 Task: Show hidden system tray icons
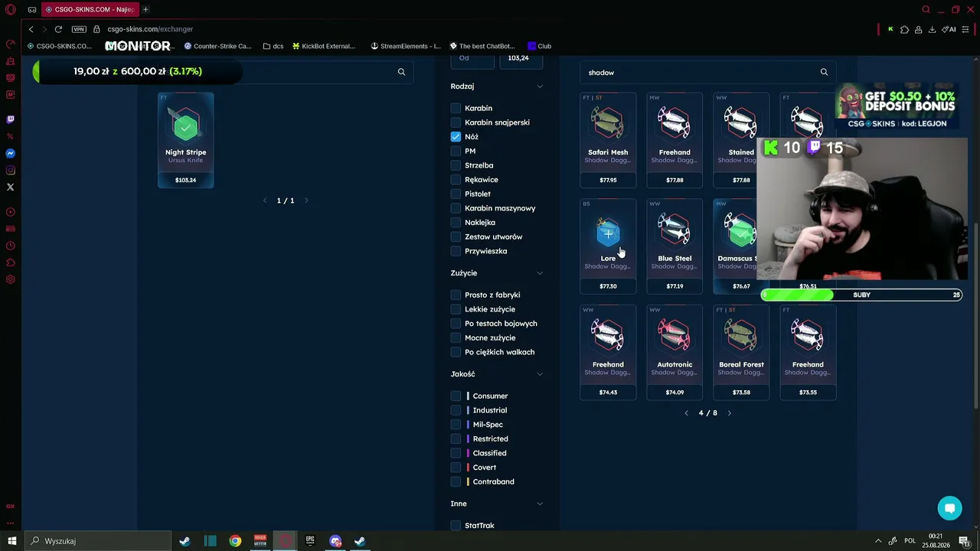pos(879,541)
